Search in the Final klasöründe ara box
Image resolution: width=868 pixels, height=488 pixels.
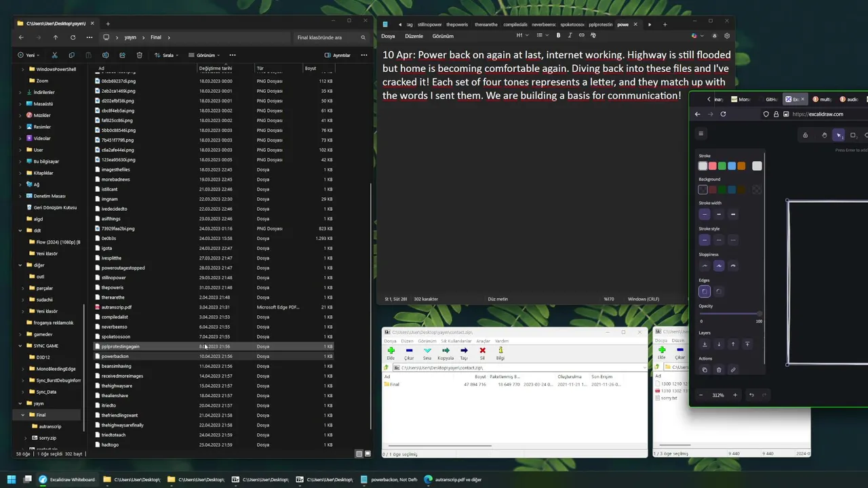332,37
